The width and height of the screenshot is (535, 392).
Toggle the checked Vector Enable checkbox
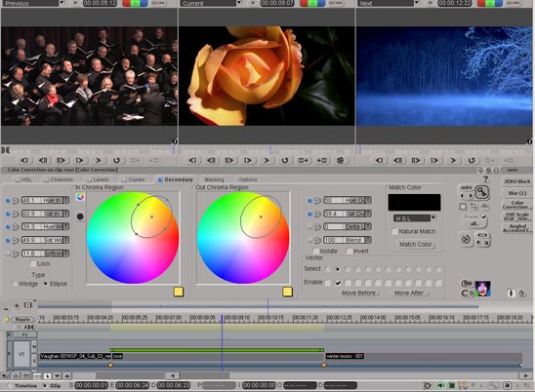pyautogui.click(x=338, y=283)
